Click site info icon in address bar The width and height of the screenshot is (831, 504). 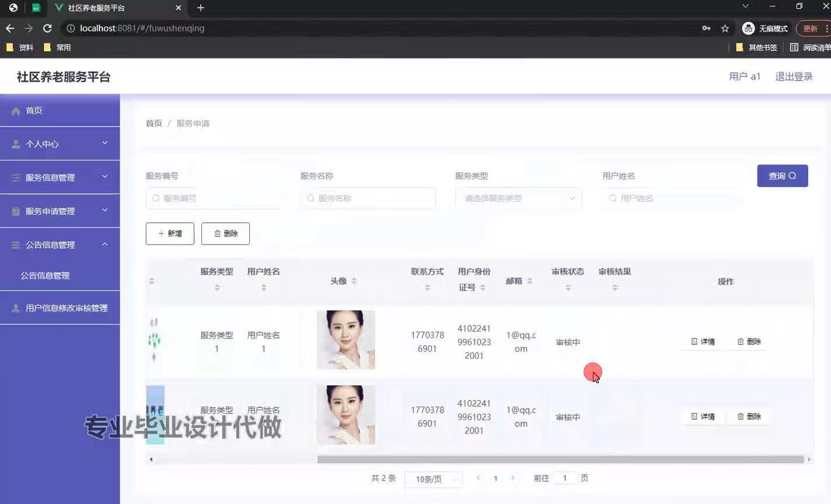pyautogui.click(x=71, y=28)
